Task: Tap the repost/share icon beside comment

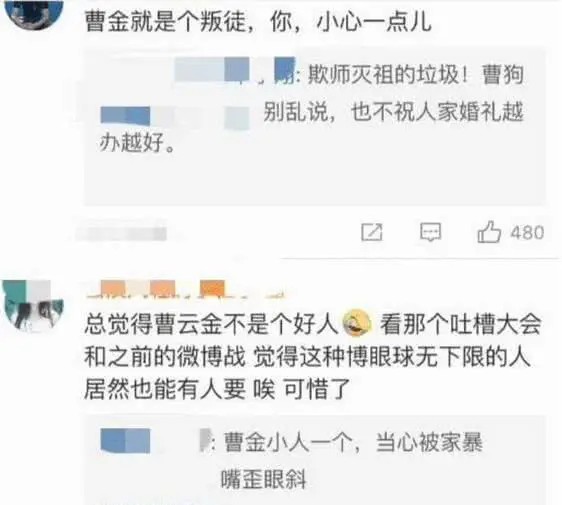Action: coord(372,232)
